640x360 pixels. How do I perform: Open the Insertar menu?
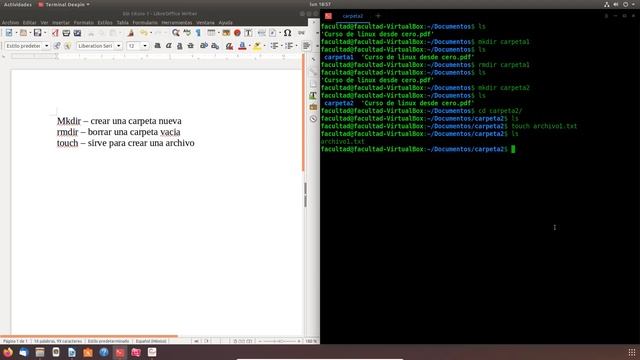coord(61,22)
